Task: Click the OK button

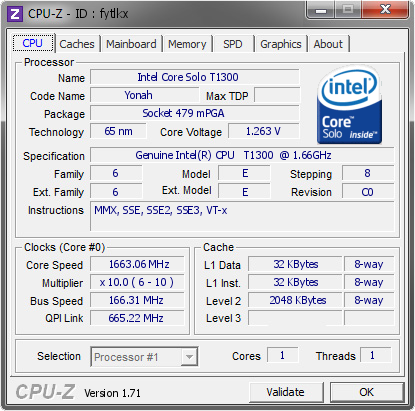Action: [367, 392]
